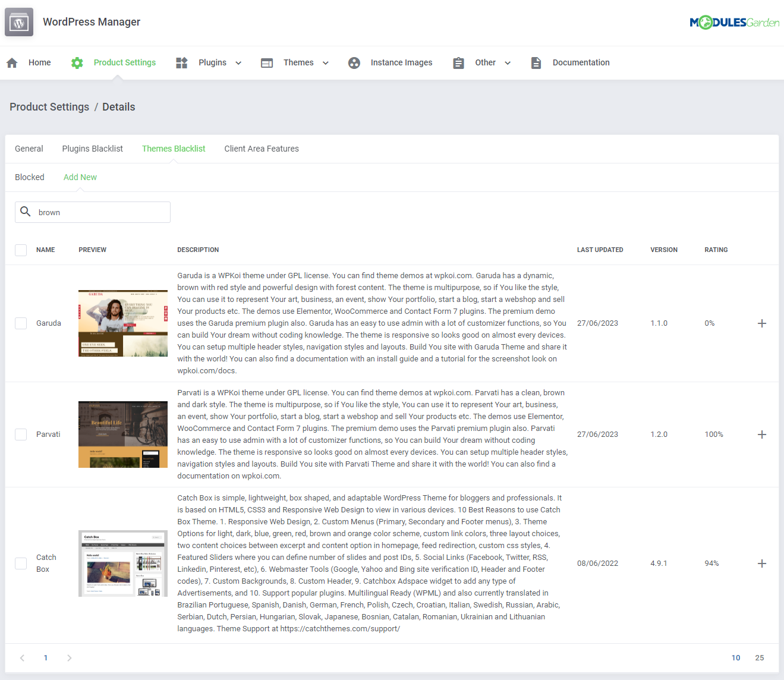Click the search field containing brown
The height and width of the screenshot is (680, 784).
(x=93, y=212)
